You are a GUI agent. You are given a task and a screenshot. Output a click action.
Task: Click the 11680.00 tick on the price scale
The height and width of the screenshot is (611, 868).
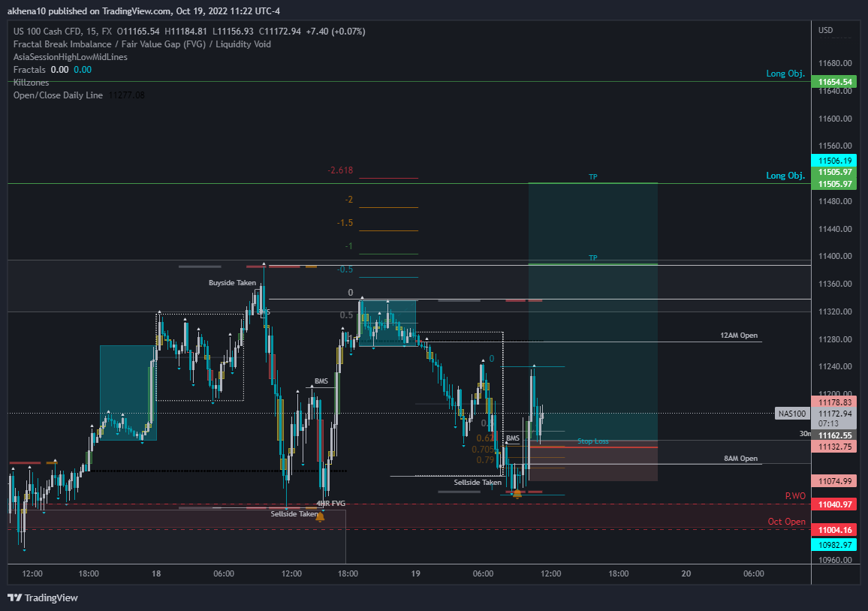click(835, 64)
